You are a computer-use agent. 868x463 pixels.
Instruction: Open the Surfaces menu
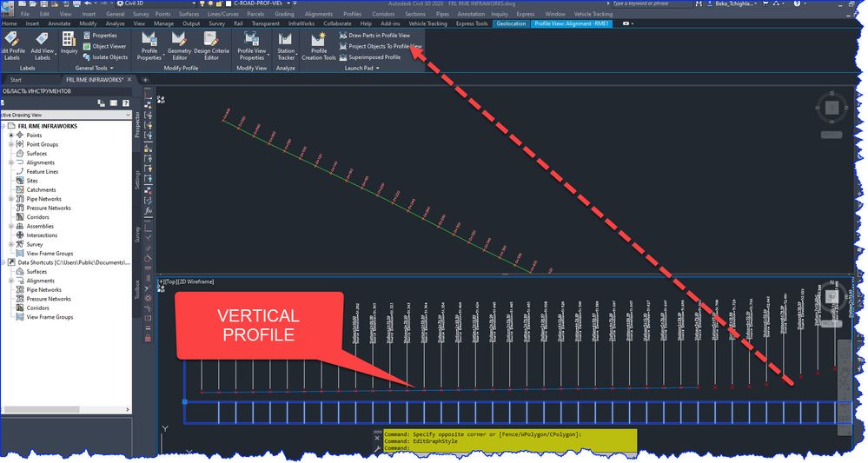(189, 14)
